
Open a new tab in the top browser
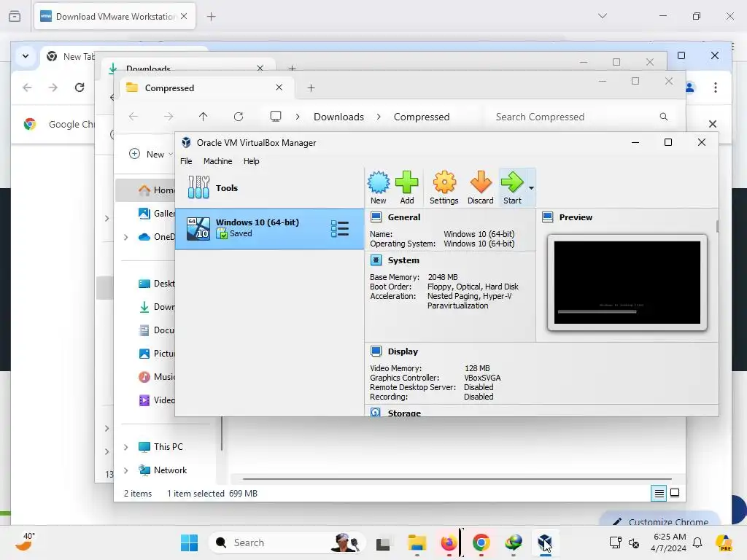(x=211, y=17)
